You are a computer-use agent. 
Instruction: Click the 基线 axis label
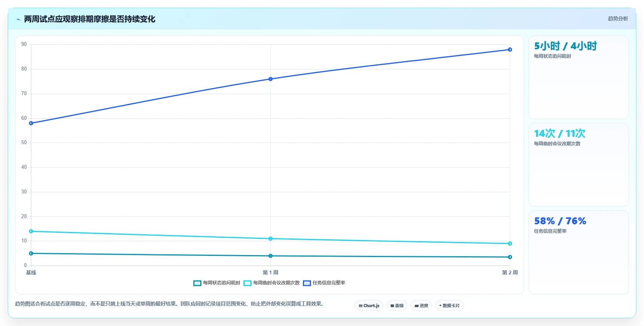pos(31,272)
